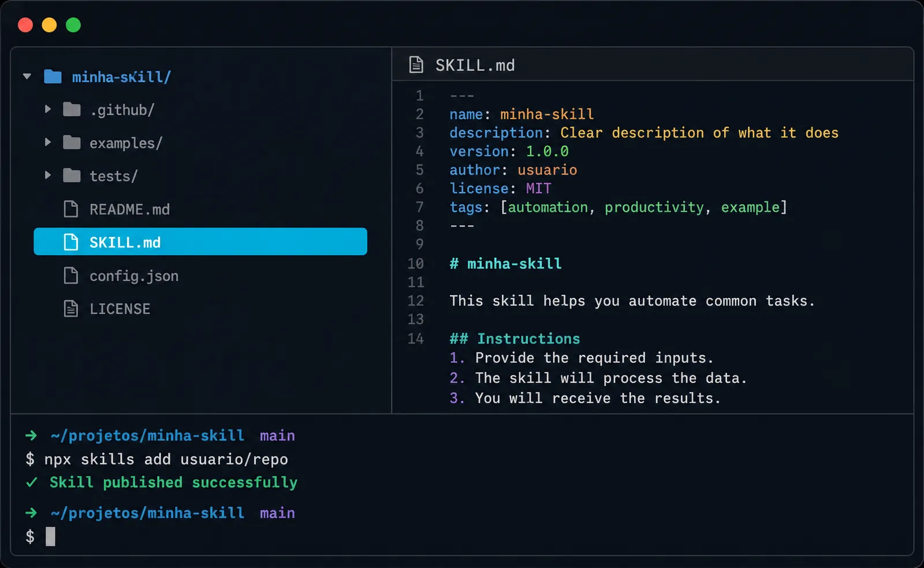Click the yellow minimize window button

(49, 25)
